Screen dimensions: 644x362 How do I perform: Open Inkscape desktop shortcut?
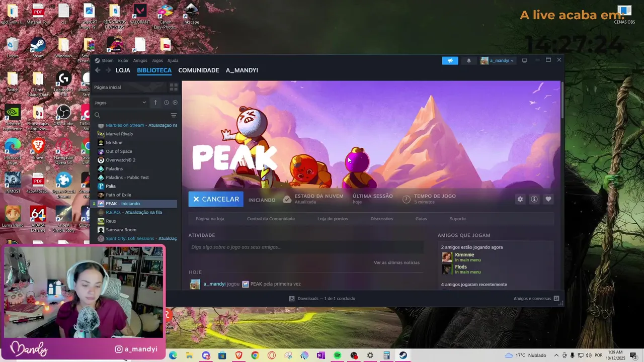pyautogui.click(x=191, y=14)
